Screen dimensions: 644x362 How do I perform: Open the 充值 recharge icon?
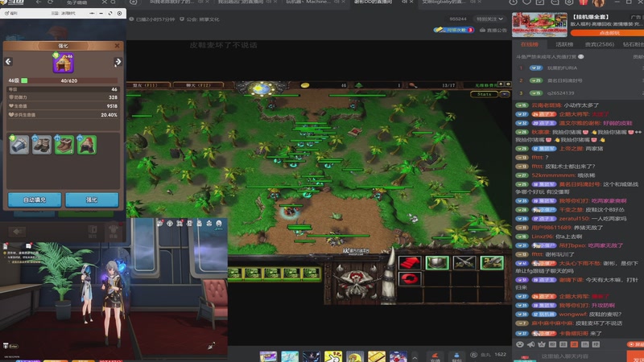(435, 357)
